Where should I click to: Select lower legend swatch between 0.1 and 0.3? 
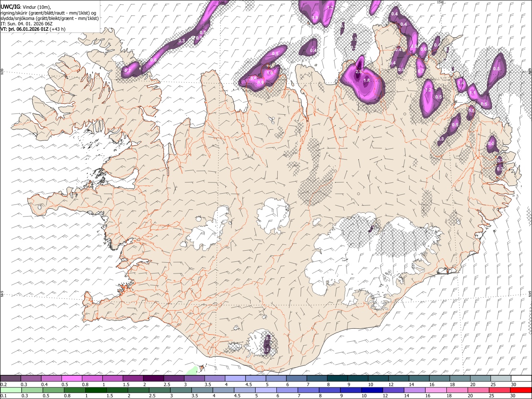pyautogui.click(x=10, y=390)
